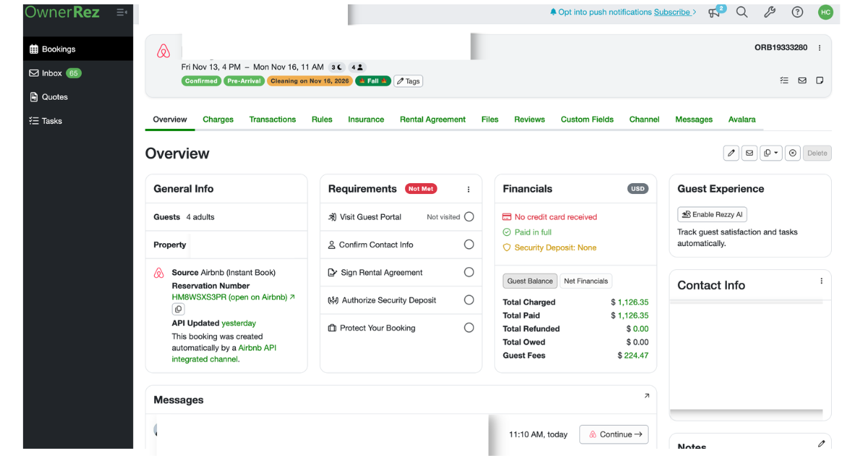Open the Rental Agreement tab
Screen dimensions: 868x456
tap(433, 119)
